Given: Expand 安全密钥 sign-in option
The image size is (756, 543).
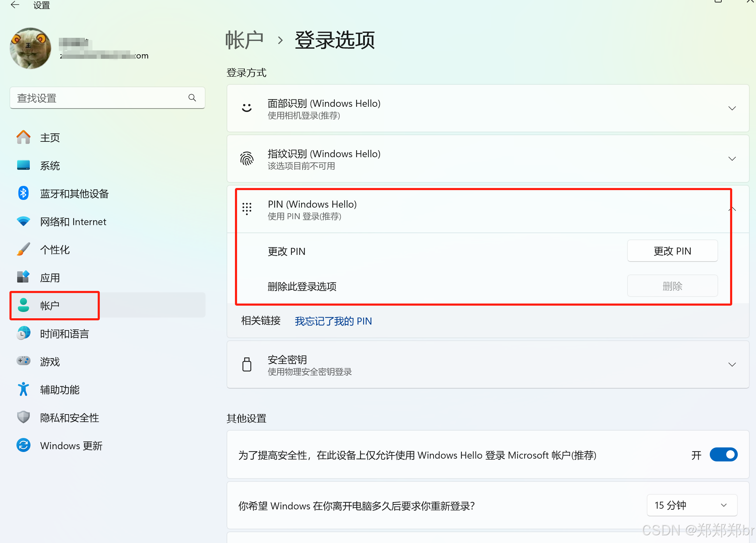Looking at the screenshot, I should click(x=732, y=365).
